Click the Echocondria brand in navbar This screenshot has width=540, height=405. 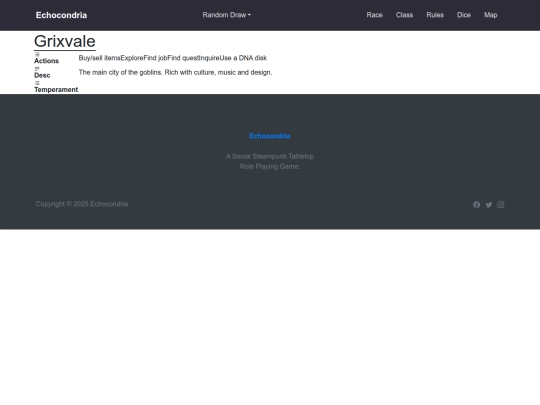pos(61,15)
